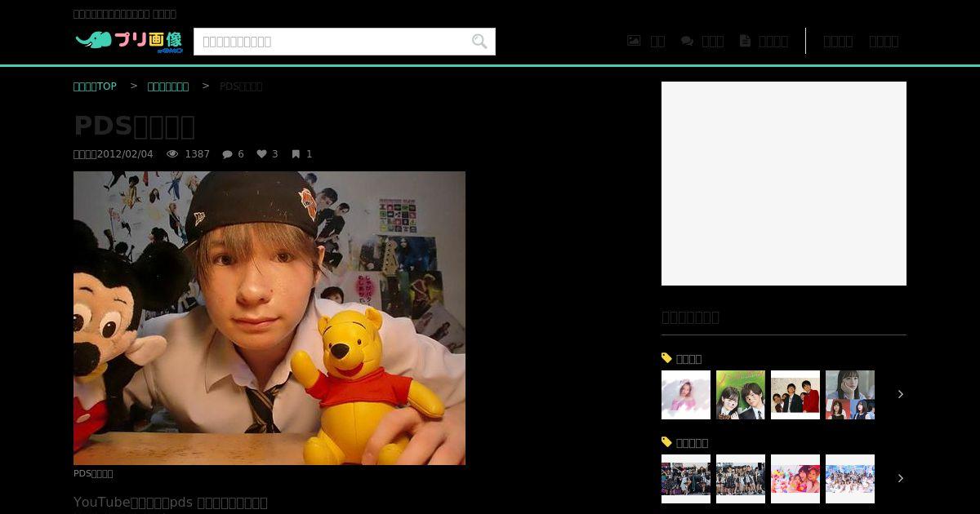Click the gray advertisement box in sidebar
This screenshot has height=514, width=980.
(x=784, y=184)
